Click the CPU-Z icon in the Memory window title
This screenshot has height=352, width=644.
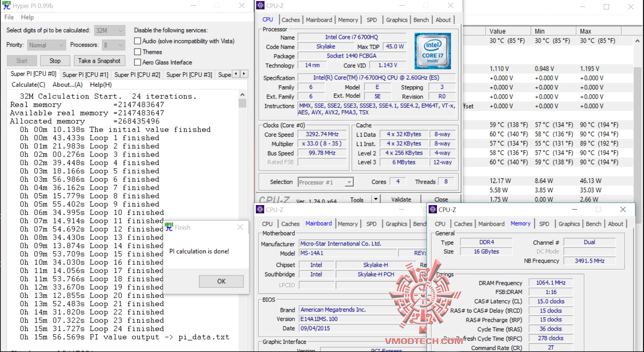pyautogui.click(x=433, y=210)
